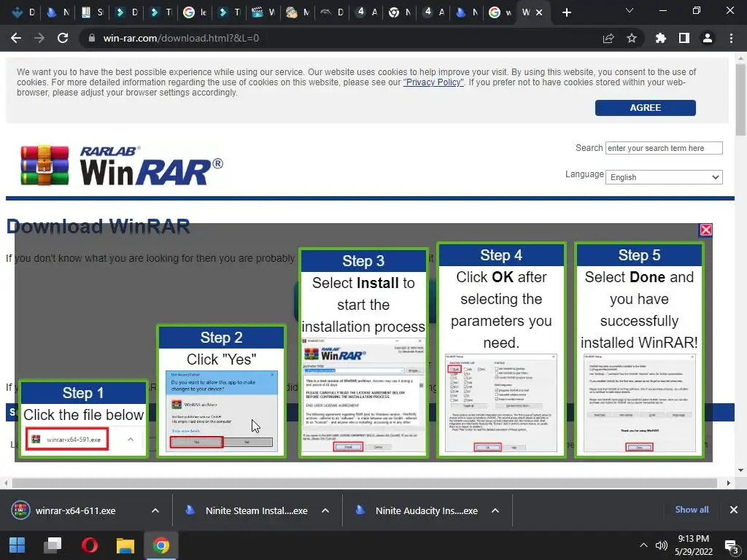Switch to the first Google tab
Image resolution: width=747 pixels, height=560 pixels.
coord(194,12)
